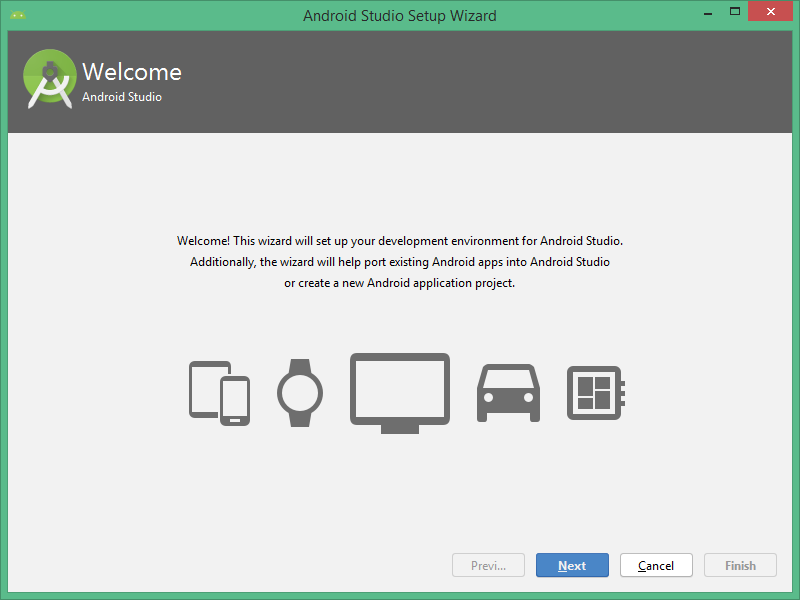Select the Android Things board icon
Image resolution: width=800 pixels, height=600 pixels.
595,392
